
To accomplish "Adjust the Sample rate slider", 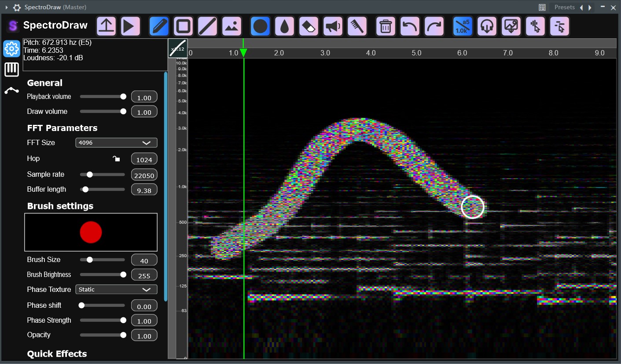I will point(103,175).
